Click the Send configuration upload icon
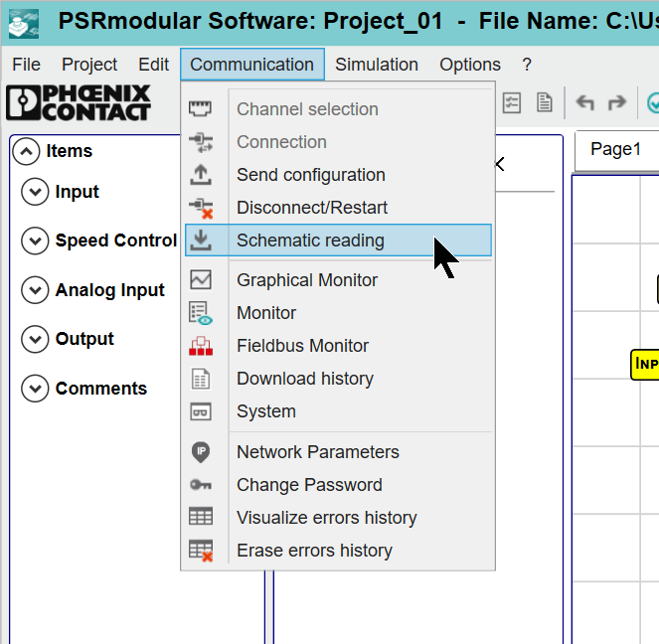659x644 pixels. coord(201,175)
